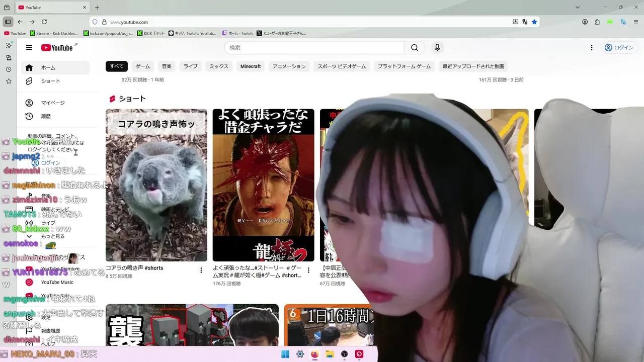Select the Minecraft filter chip

click(x=251, y=66)
